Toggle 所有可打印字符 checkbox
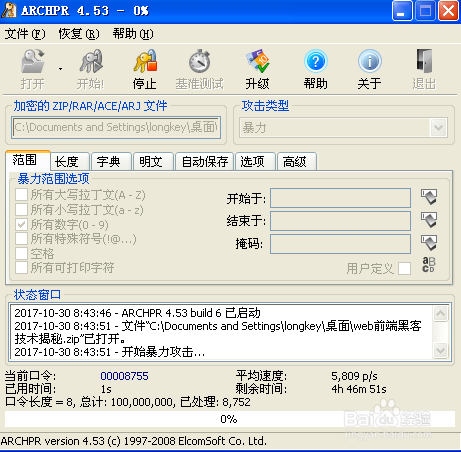461x452 pixels. (x=21, y=268)
